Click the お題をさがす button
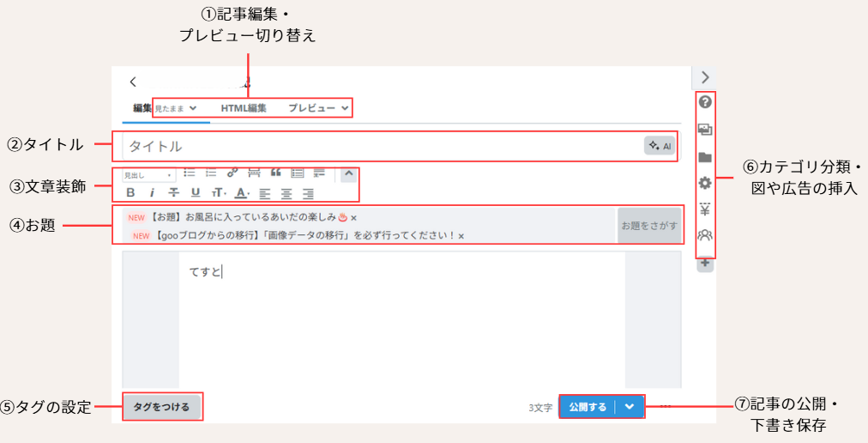The image size is (868, 443). pyautogui.click(x=649, y=226)
